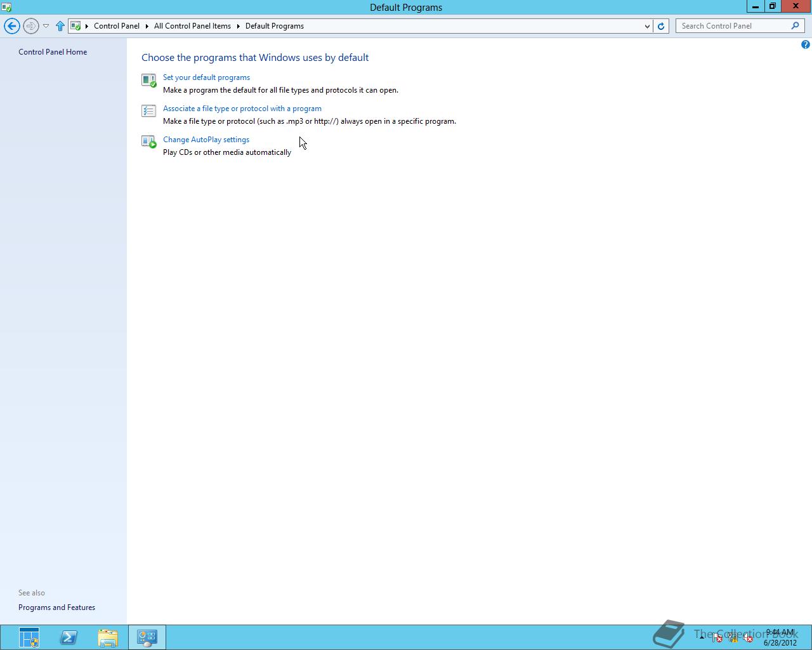Click the muted volume tray icon
Image resolution: width=812 pixels, height=650 pixels.
pyautogui.click(x=748, y=638)
